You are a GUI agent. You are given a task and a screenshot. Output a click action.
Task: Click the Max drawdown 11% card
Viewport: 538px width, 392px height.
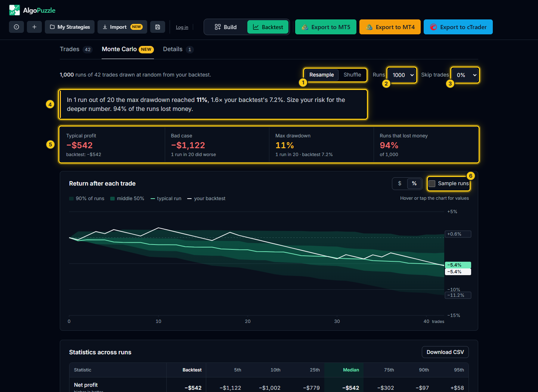point(321,145)
